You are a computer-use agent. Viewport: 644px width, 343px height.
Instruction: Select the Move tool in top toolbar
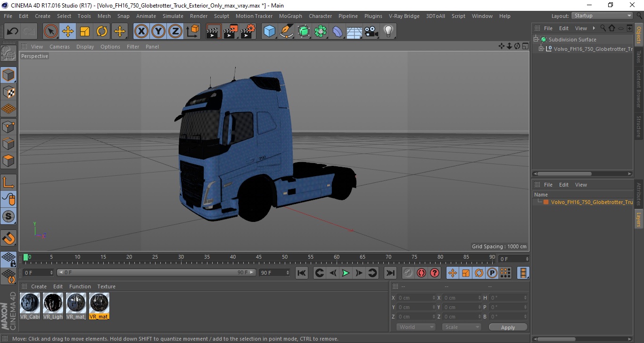click(x=68, y=32)
